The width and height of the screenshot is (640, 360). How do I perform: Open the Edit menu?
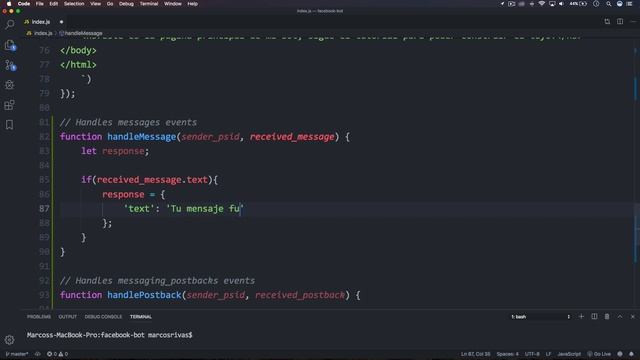[x=53, y=4]
